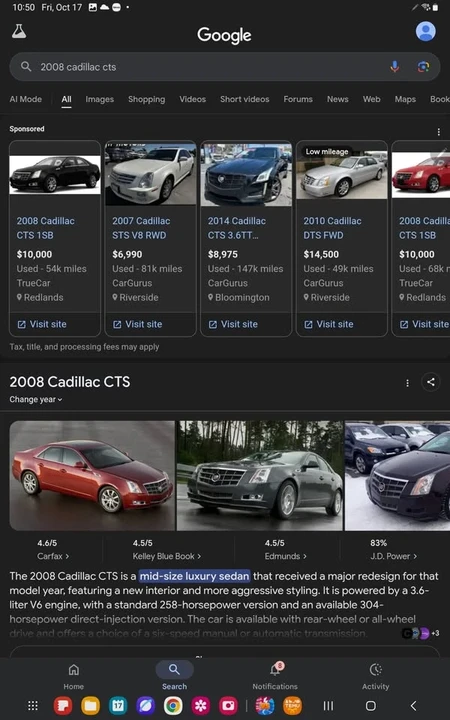Switch to the Shopping tab
This screenshot has height=720, width=450.
[x=146, y=99]
